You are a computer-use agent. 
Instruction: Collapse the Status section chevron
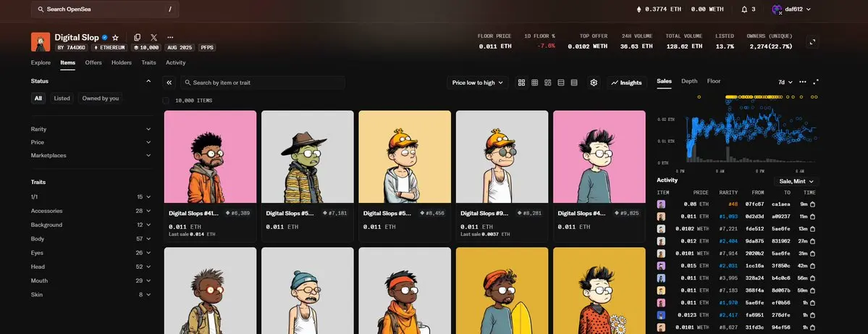148,81
